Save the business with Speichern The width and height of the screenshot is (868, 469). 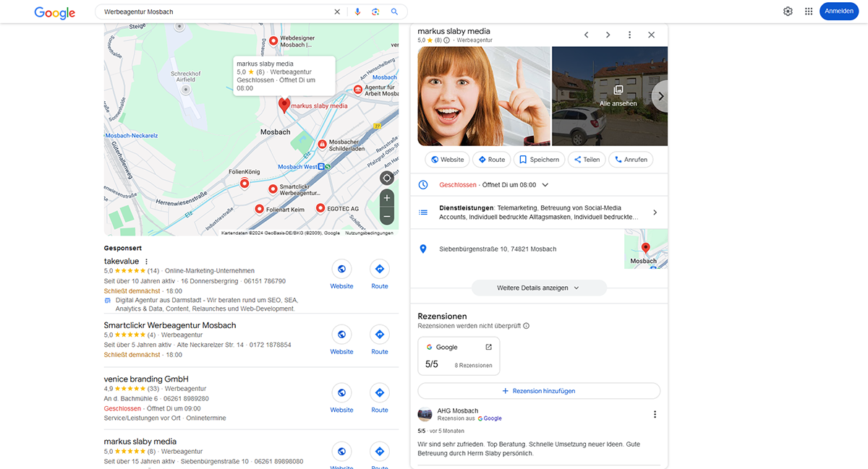click(x=539, y=160)
